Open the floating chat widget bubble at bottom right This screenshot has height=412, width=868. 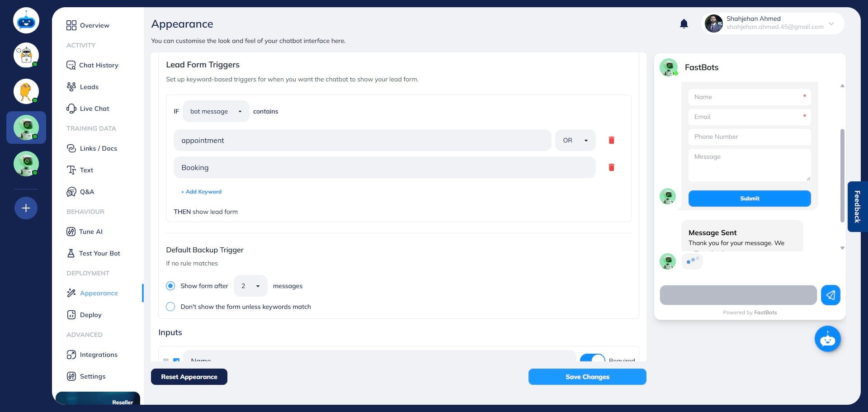point(827,339)
